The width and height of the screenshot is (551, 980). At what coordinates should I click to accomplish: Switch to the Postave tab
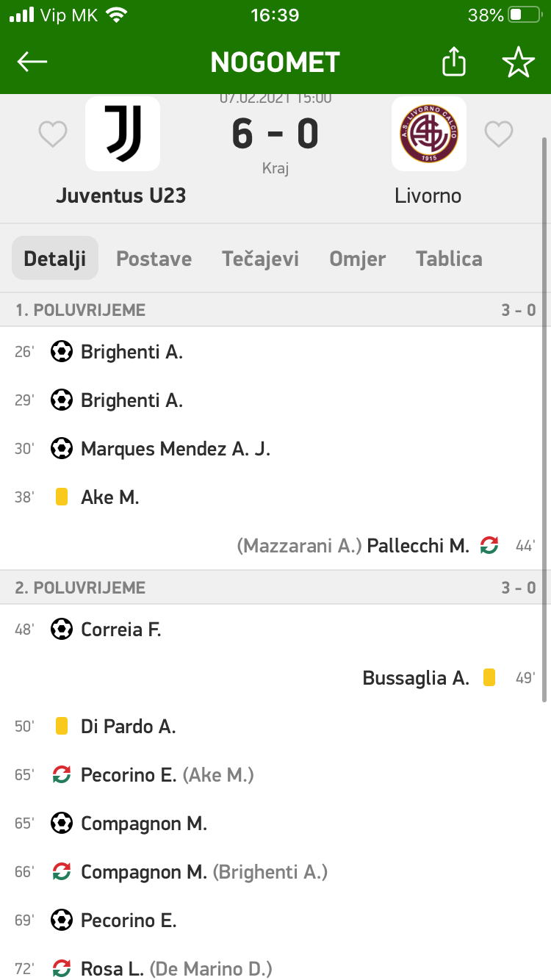coord(154,259)
